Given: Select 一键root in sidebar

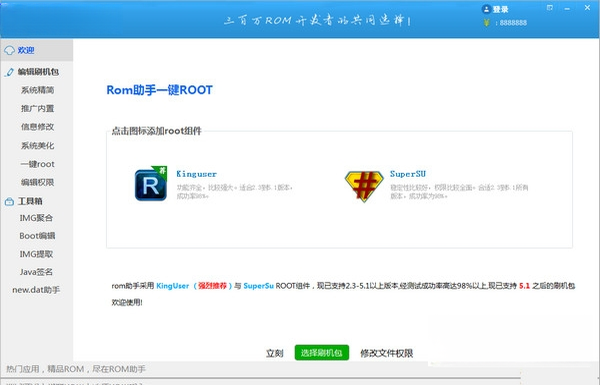Looking at the screenshot, I should click(38, 164).
